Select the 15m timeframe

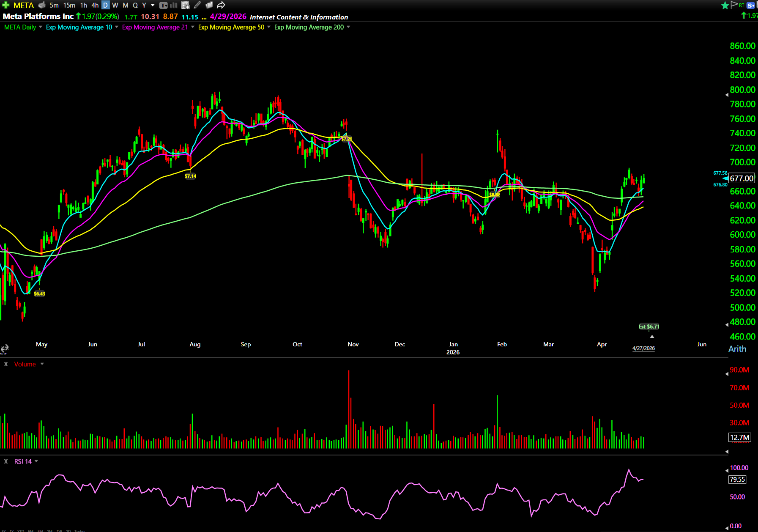point(69,5)
